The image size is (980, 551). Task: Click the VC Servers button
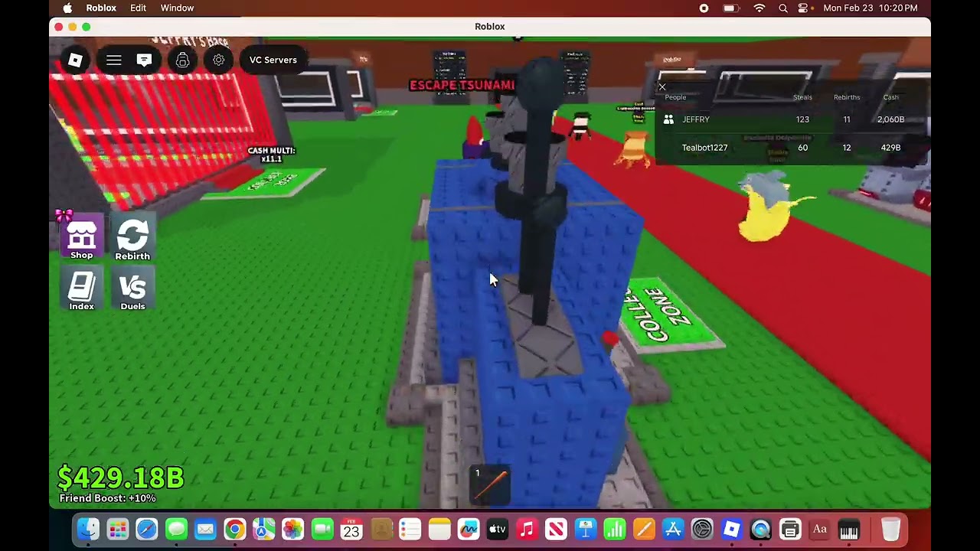pos(273,60)
